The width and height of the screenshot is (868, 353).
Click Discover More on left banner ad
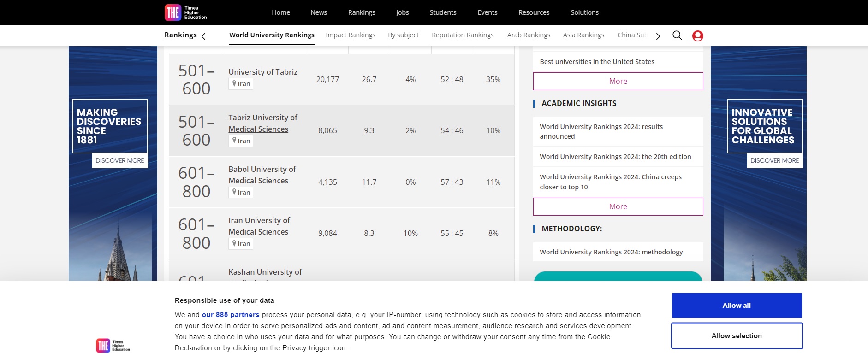(x=119, y=160)
